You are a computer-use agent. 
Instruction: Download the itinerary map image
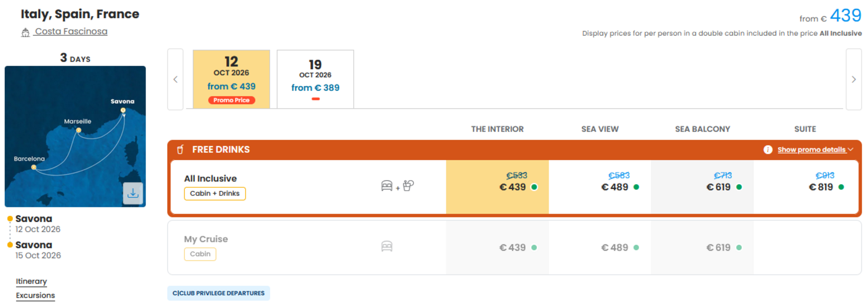133,193
